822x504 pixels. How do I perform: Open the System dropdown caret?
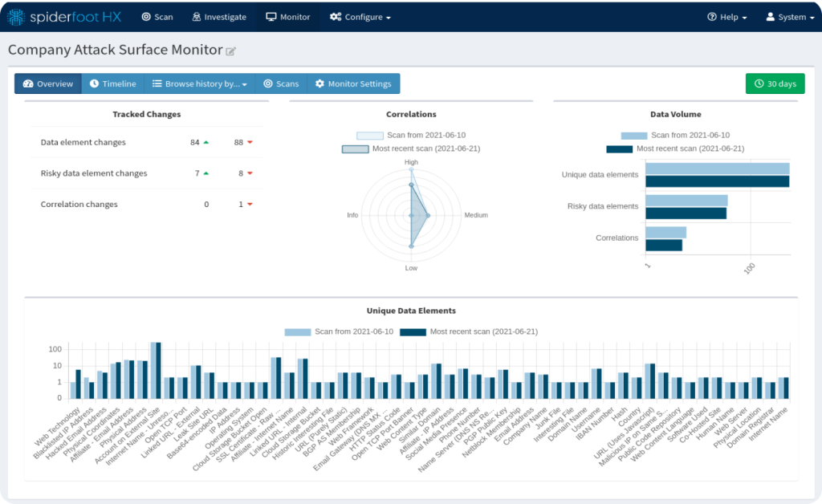803,18
